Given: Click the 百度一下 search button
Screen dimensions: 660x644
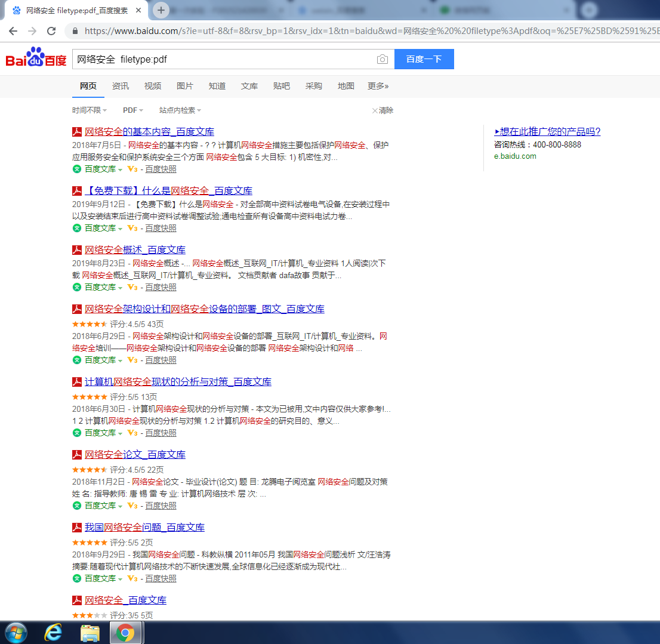Looking at the screenshot, I should (x=424, y=59).
